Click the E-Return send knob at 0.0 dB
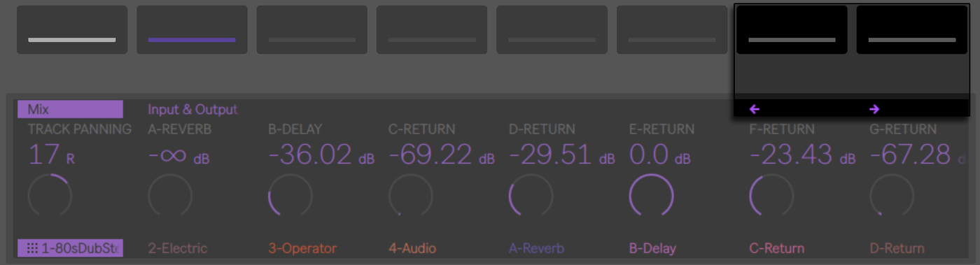 (x=652, y=196)
